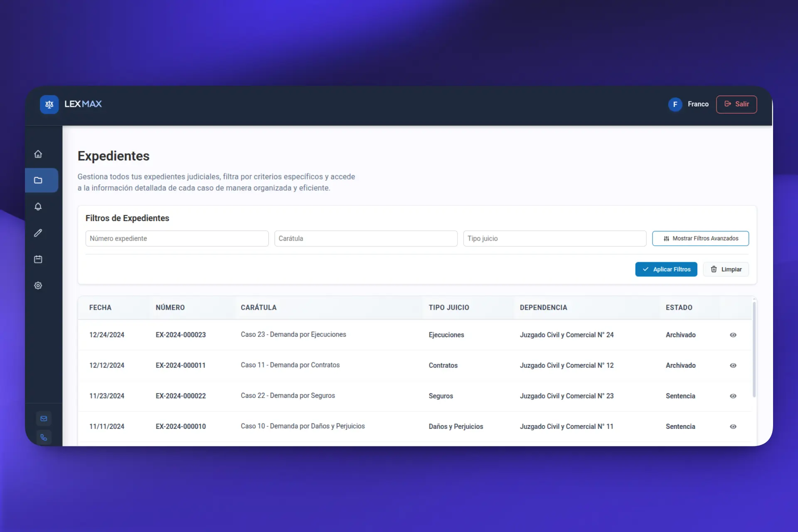Open the calendar sidebar icon
Screen dimensions: 798x532
(x=38, y=259)
